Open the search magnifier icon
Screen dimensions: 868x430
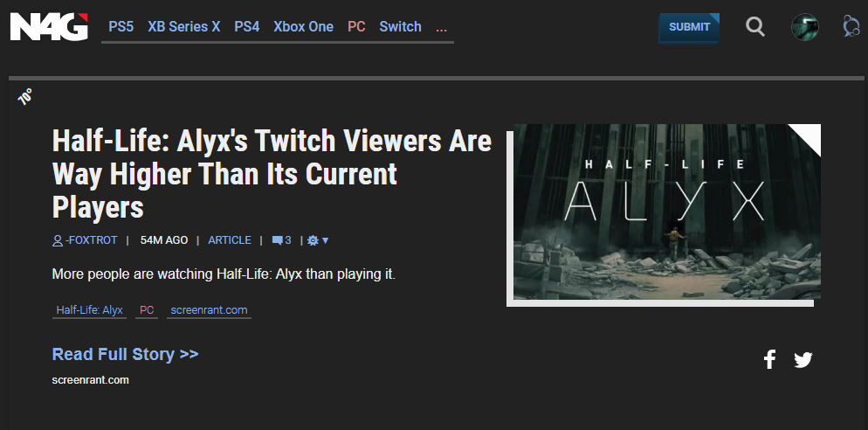[754, 27]
